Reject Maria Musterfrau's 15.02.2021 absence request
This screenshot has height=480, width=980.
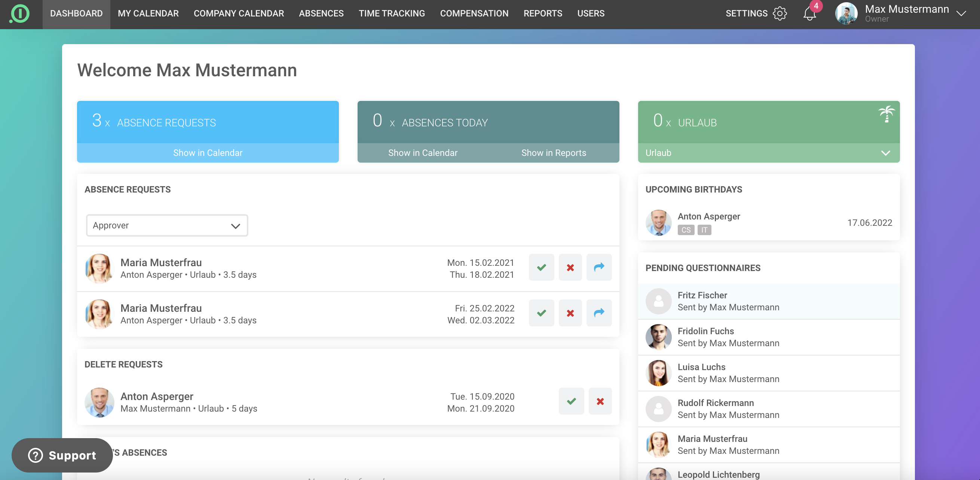[x=570, y=267]
